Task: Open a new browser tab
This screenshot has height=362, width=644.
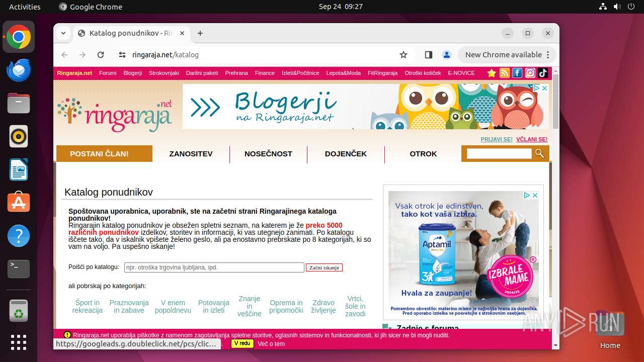Action: (x=200, y=33)
